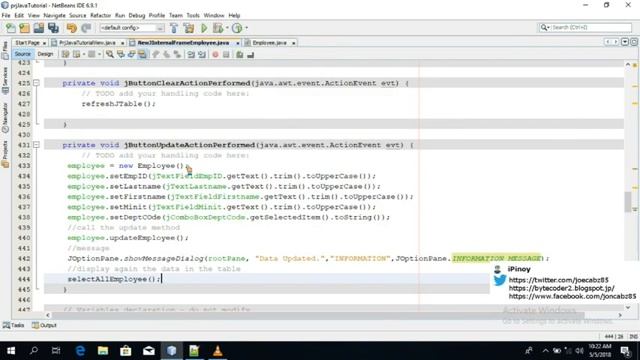The height and width of the screenshot is (360, 640).
Task: Open Microsoft Edge from taskbar
Action: [80, 351]
